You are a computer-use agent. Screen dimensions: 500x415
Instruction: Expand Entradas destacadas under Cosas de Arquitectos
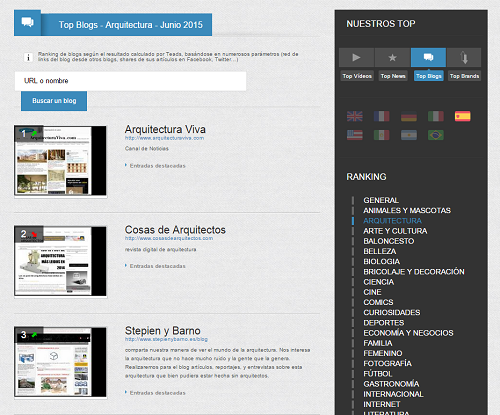click(157, 266)
